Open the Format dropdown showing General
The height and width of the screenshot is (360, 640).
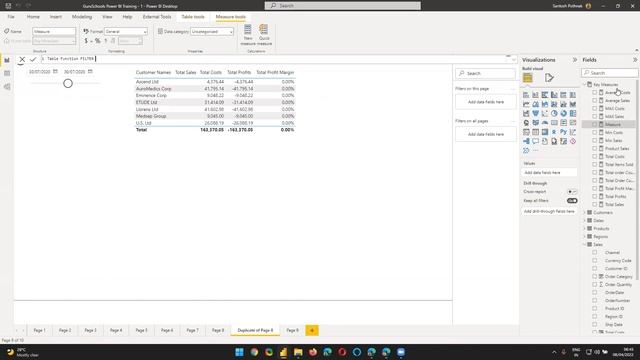point(126,31)
